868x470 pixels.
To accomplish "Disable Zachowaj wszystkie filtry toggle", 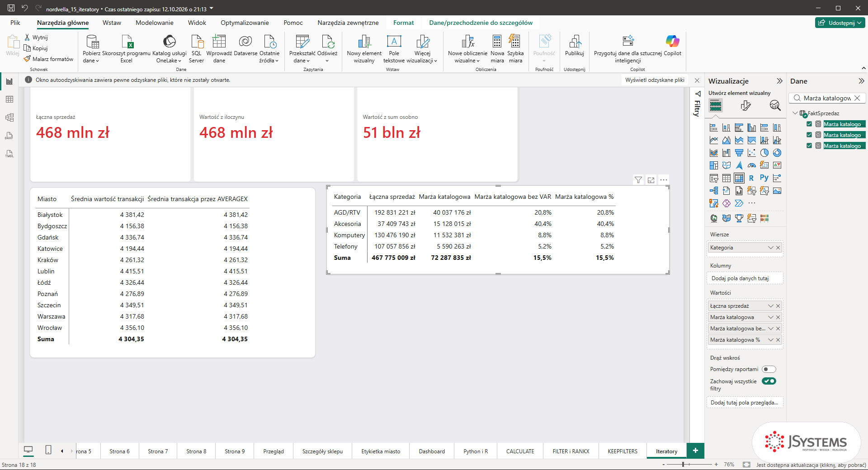I will [x=769, y=381].
